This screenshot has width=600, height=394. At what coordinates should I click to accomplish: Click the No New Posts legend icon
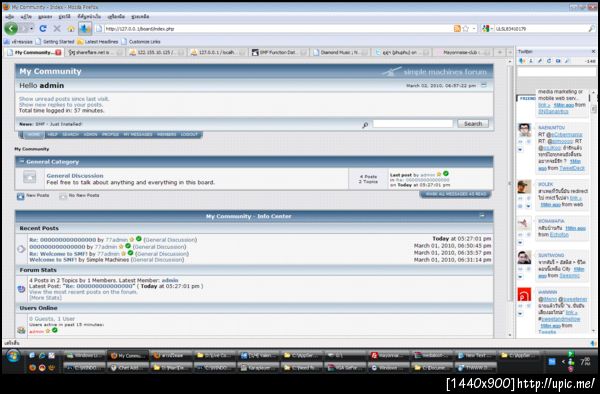click(63, 196)
